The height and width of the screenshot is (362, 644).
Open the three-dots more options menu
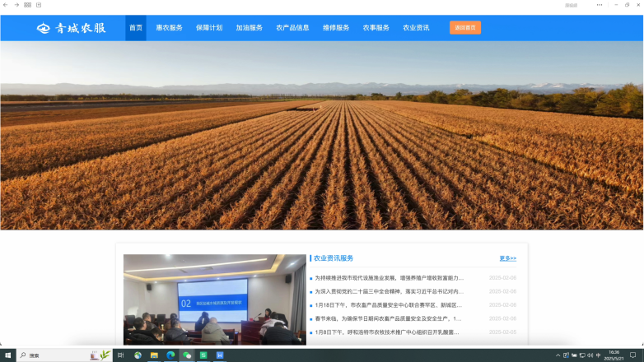tap(600, 5)
